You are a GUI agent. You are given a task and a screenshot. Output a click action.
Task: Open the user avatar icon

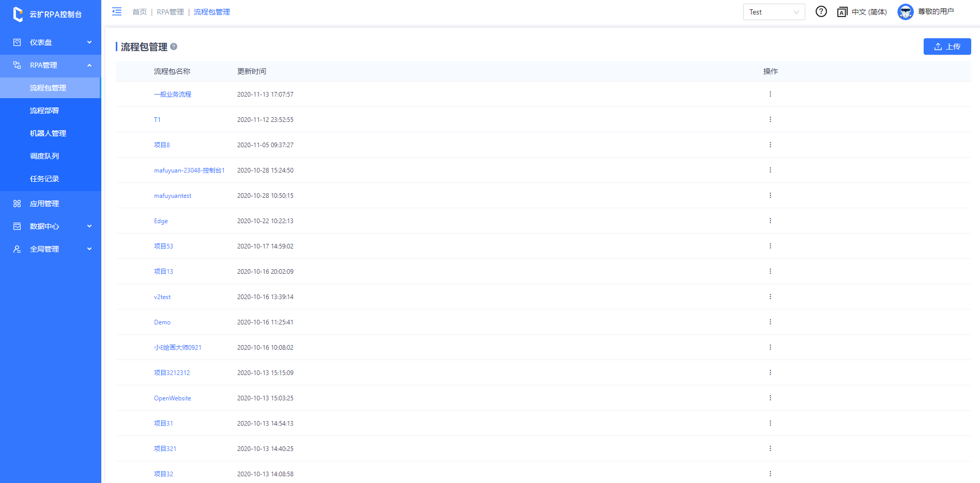[x=905, y=11]
